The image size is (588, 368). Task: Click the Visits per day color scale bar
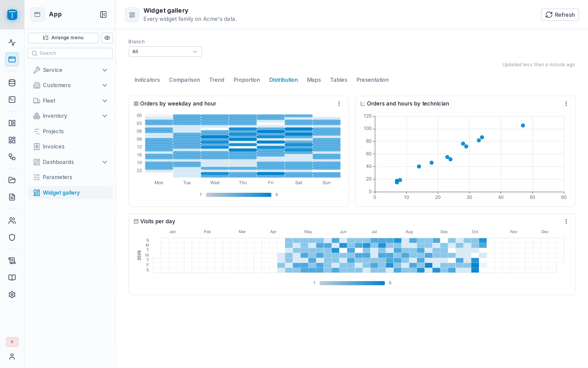click(352, 283)
